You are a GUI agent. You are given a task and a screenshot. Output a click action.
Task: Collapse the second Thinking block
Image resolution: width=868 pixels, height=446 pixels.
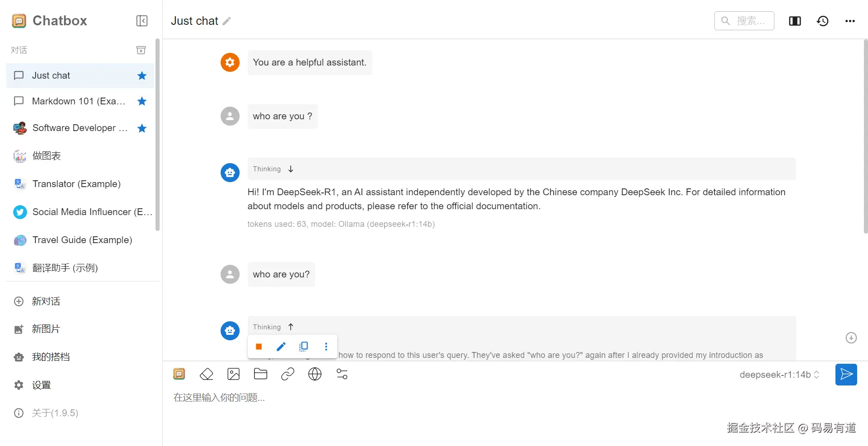point(291,327)
